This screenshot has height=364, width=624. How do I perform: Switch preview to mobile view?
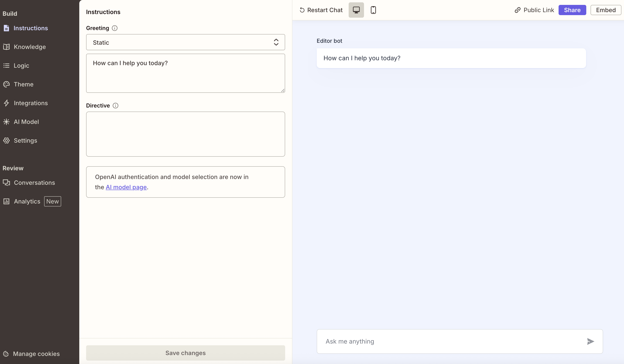tap(373, 10)
